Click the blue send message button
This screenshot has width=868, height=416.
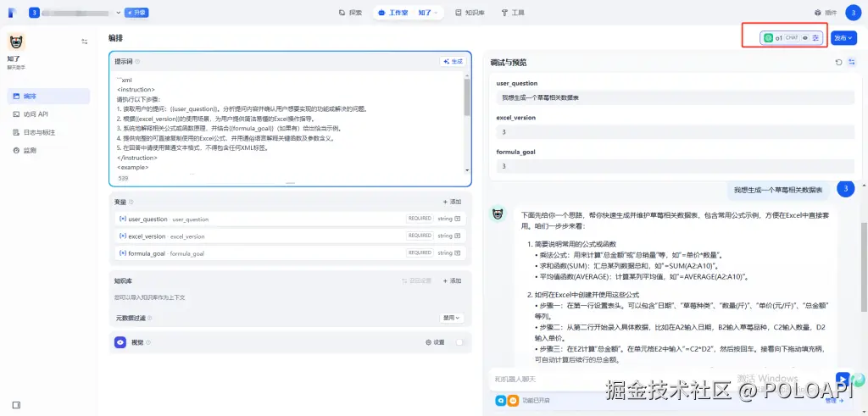point(843,379)
